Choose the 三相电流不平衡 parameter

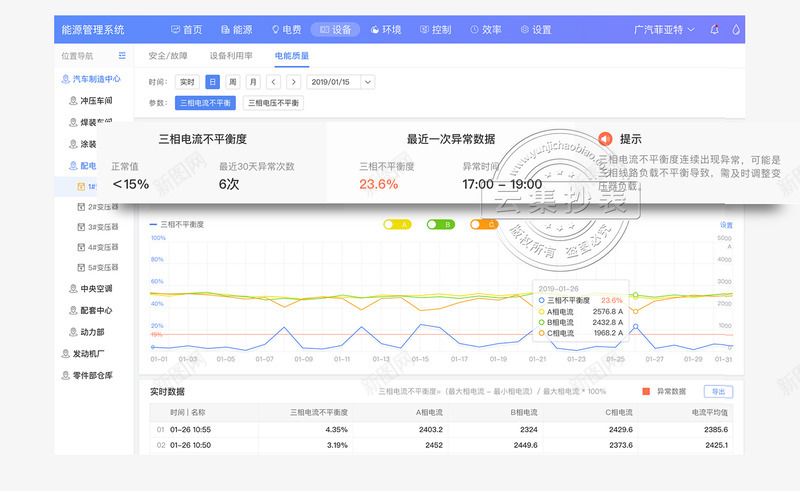pyautogui.click(x=205, y=103)
